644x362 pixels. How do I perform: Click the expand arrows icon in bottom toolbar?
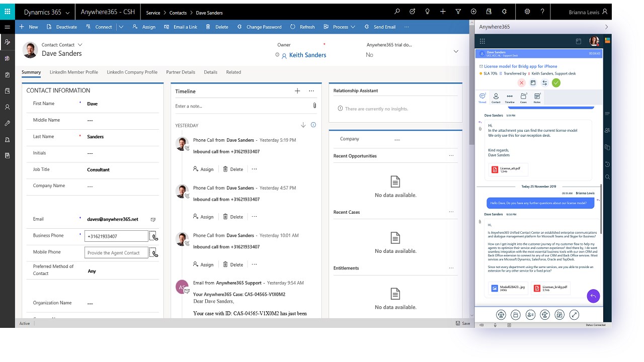[574, 315]
